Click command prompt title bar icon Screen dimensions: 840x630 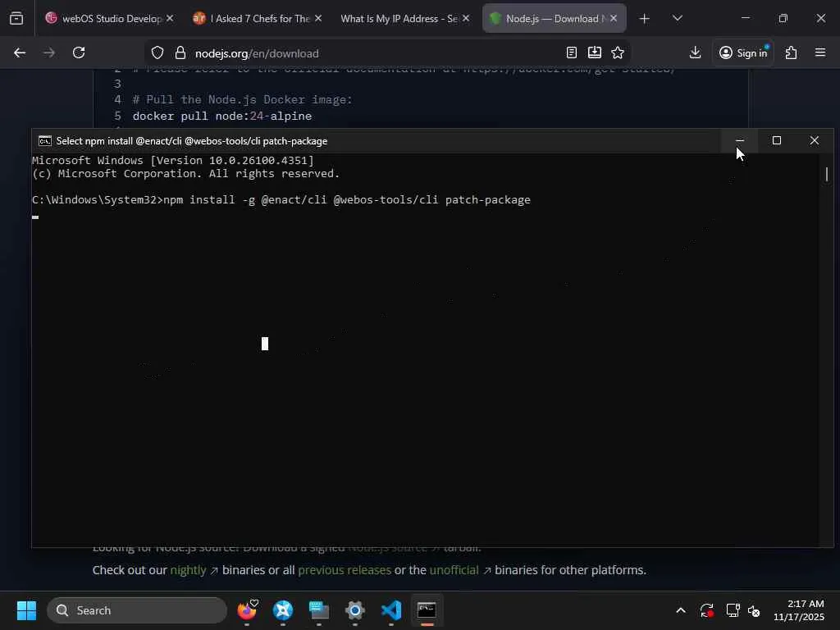[45, 141]
